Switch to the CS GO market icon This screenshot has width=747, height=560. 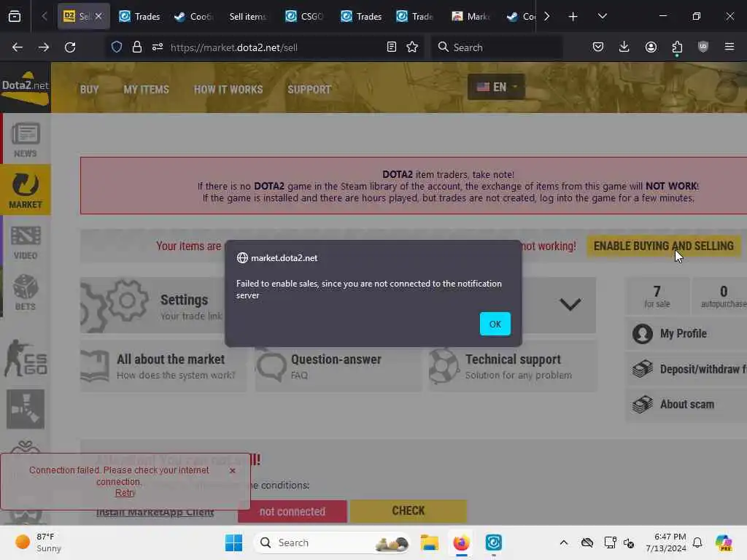tap(26, 358)
